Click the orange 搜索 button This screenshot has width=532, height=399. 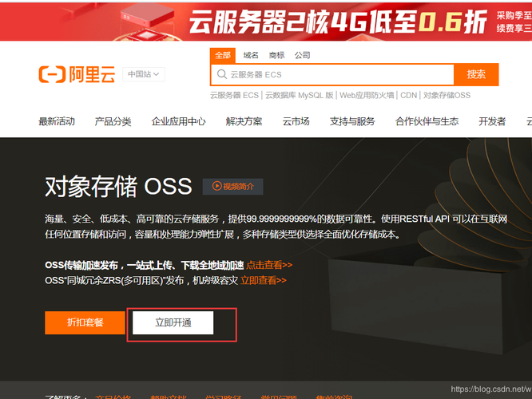(x=476, y=74)
